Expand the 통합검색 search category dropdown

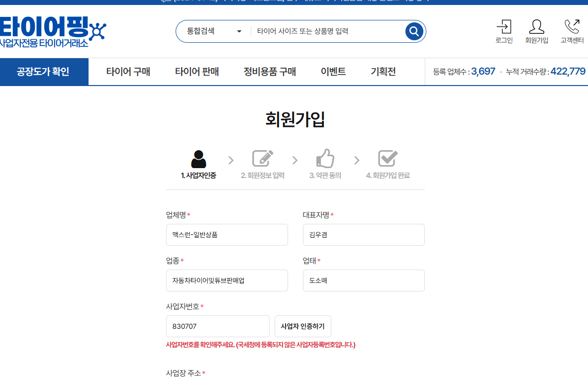click(214, 31)
